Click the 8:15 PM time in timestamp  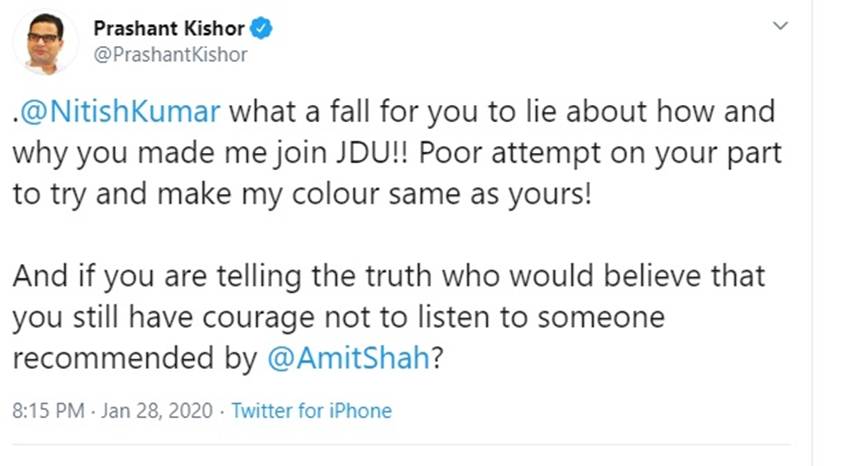coord(43,411)
